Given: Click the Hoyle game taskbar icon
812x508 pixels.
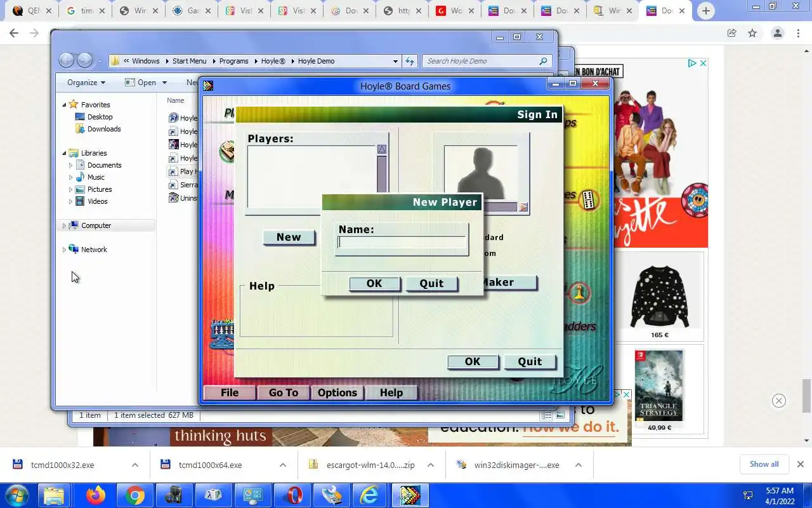Looking at the screenshot, I should point(410,495).
